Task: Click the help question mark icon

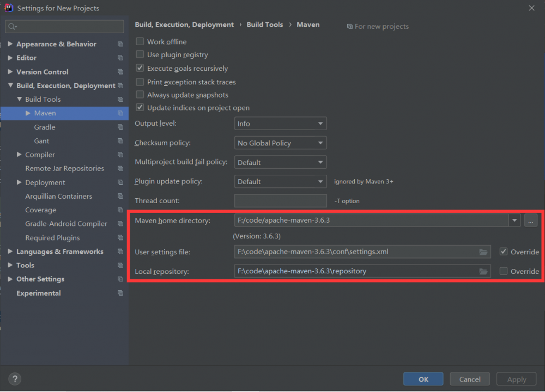Action: 15,379
